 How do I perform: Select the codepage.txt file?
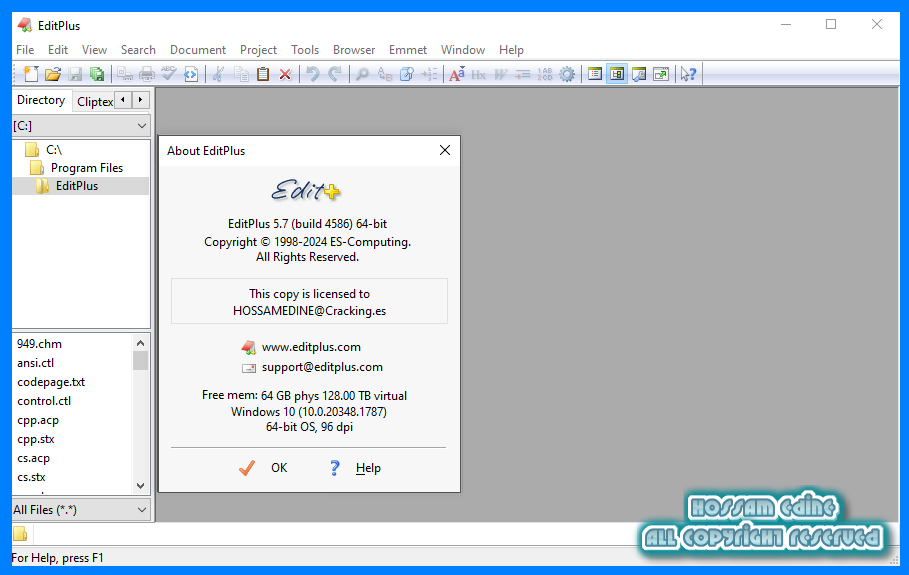51,382
